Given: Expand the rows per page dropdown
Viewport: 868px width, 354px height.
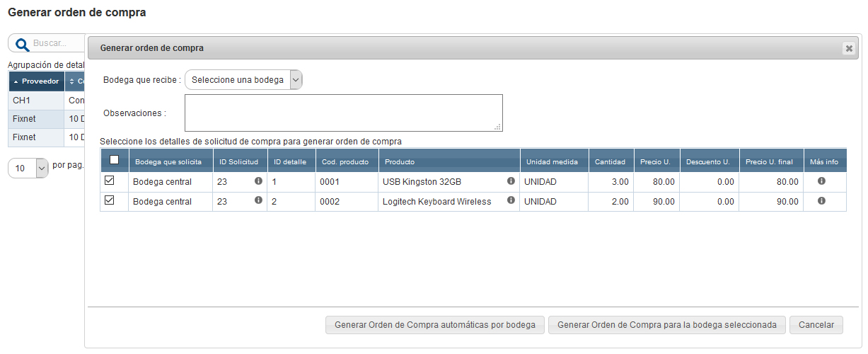Looking at the screenshot, I should [28, 168].
